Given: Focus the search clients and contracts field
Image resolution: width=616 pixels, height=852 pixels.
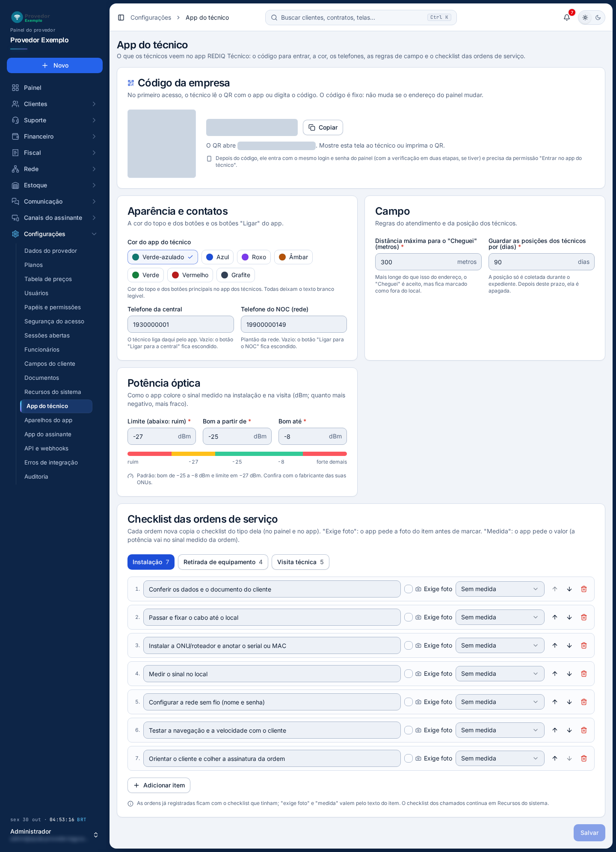Looking at the screenshot, I should point(361,18).
